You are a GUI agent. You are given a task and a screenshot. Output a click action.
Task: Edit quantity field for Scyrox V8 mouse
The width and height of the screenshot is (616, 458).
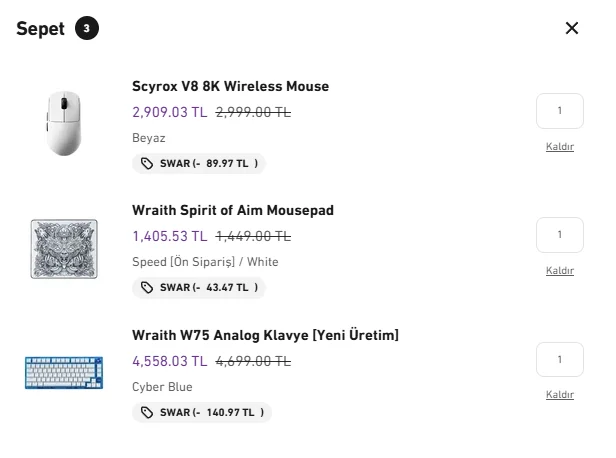click(559, 111)
